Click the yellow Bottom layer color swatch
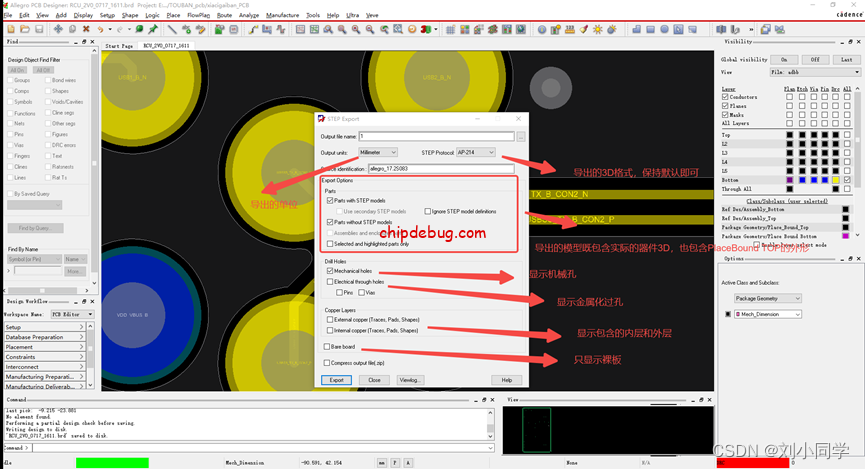The height and width of the screenshot is (469, 865). (x=835, y=180)
